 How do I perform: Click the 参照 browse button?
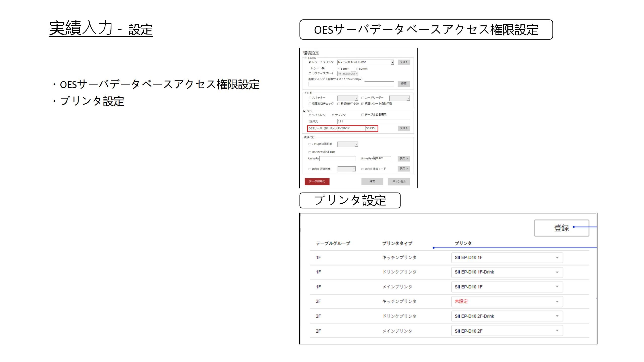click(x=404, y=83)
